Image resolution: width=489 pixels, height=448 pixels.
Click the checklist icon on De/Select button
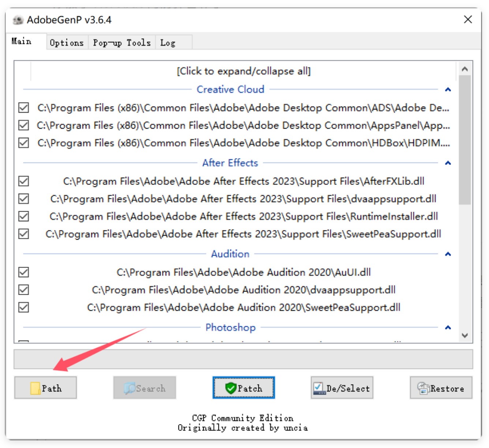click(x=319, y=388)
